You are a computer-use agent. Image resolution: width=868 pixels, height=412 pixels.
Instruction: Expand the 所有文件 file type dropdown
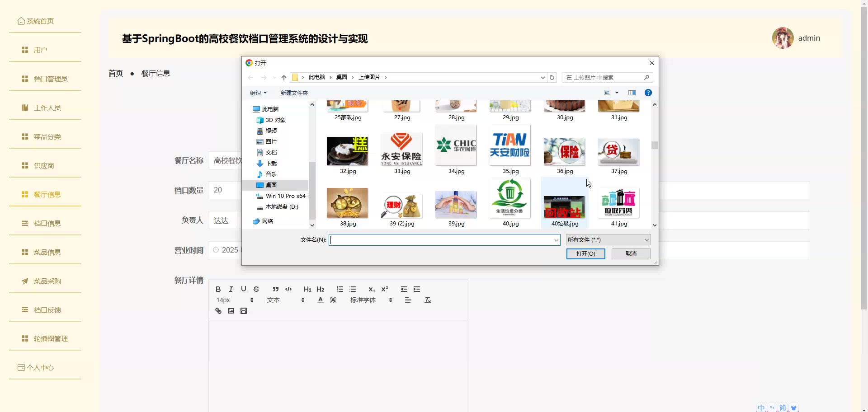[x=608, y=240]
